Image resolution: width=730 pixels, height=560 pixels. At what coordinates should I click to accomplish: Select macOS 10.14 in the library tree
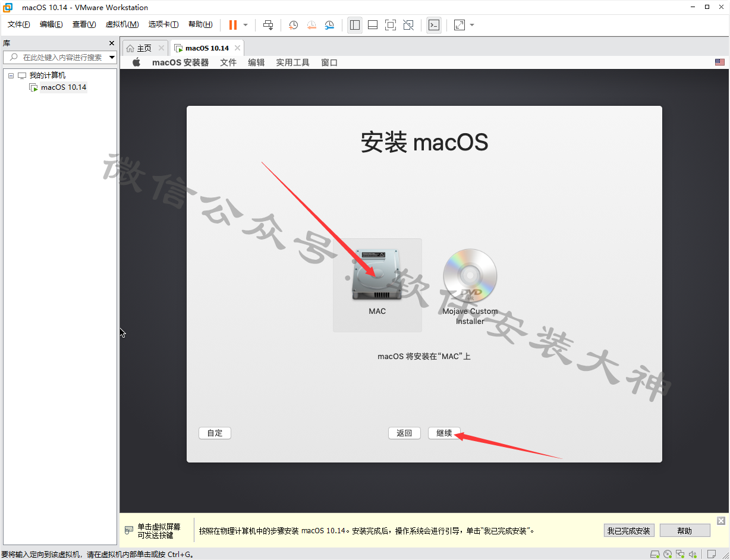coord(64,87)
